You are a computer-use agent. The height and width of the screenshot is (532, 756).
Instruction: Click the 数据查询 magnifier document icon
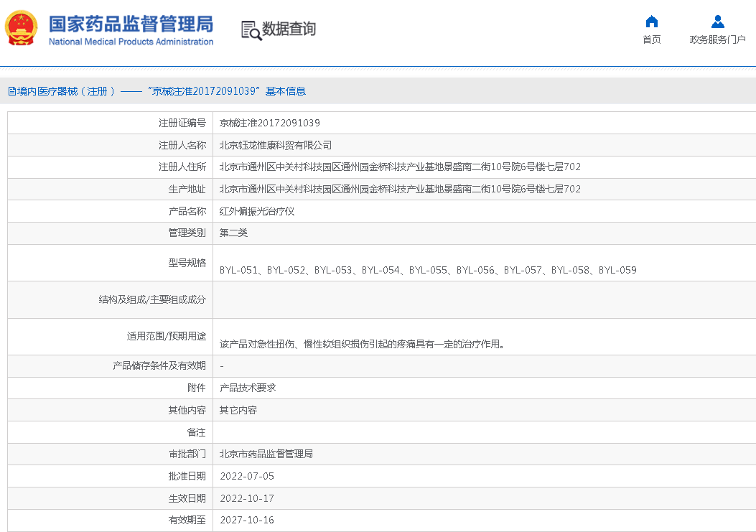[251, 29]
